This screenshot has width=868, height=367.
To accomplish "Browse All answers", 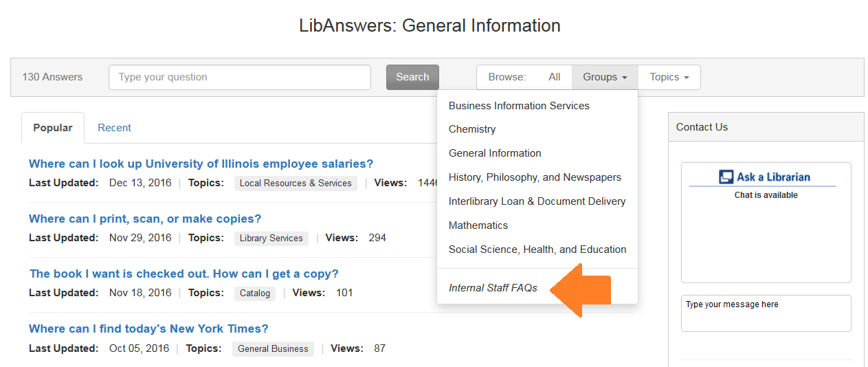I will click(554, 77).
